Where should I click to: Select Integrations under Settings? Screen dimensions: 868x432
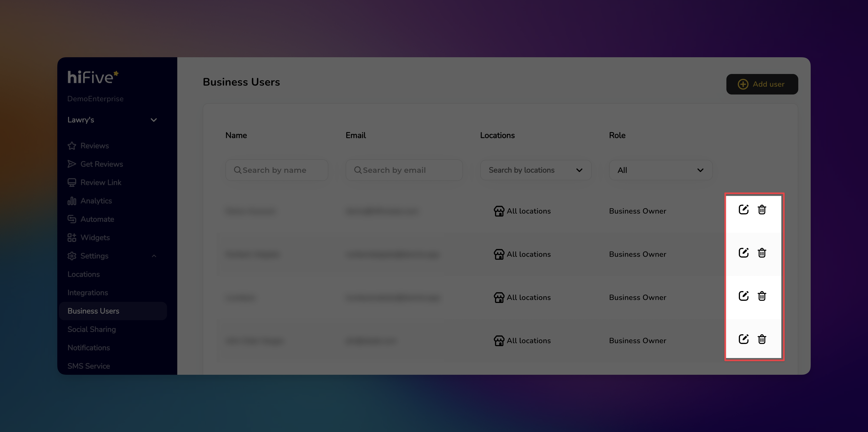click(x=88, y=293)
